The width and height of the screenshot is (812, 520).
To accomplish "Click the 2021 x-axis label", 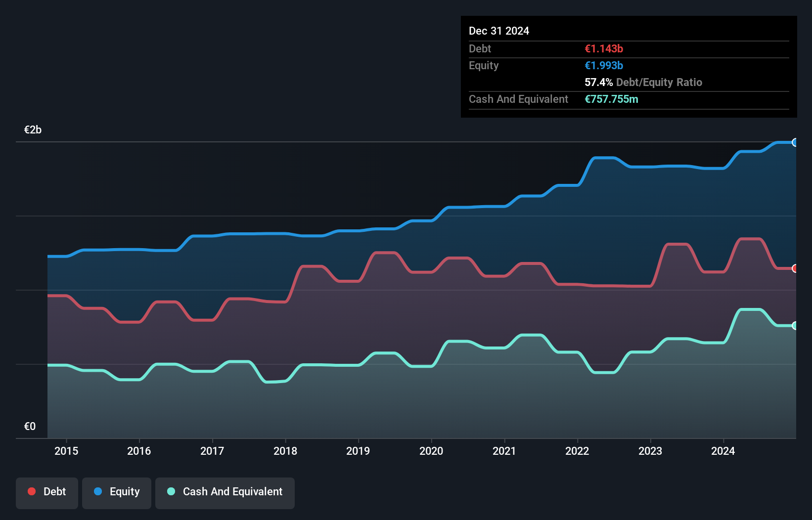I will [x=504, y=451].
